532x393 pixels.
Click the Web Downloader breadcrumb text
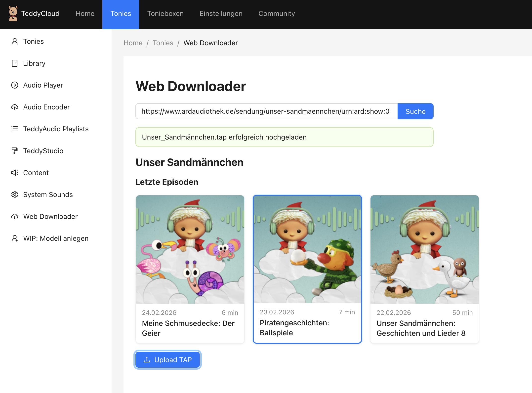[x=211, y=43]
